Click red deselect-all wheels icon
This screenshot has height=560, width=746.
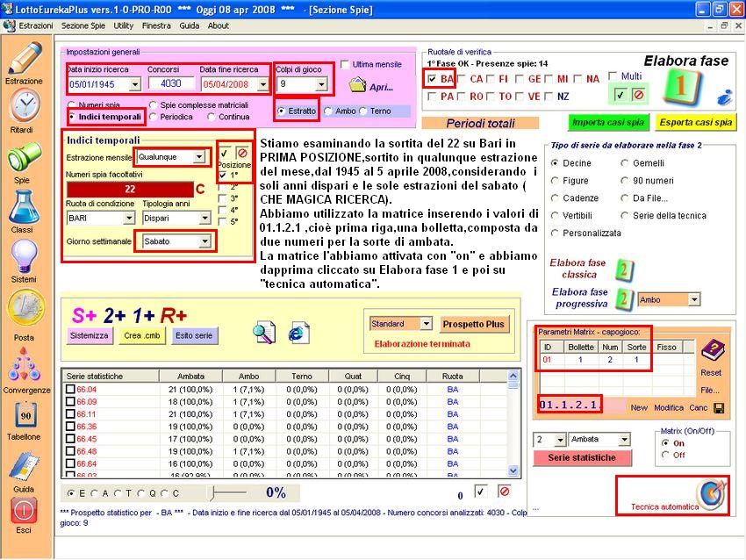coord(638,95)
